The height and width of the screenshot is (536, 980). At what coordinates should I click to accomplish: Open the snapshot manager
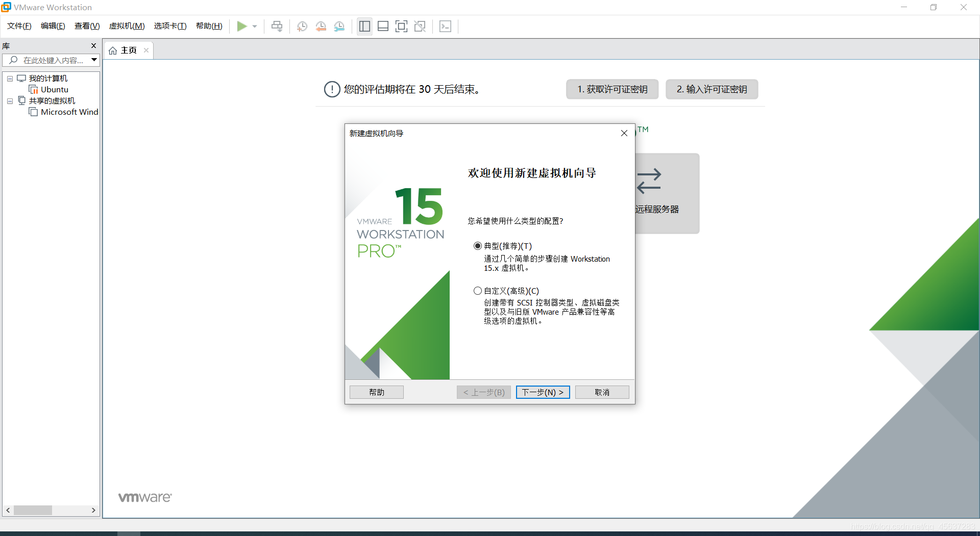339,26
